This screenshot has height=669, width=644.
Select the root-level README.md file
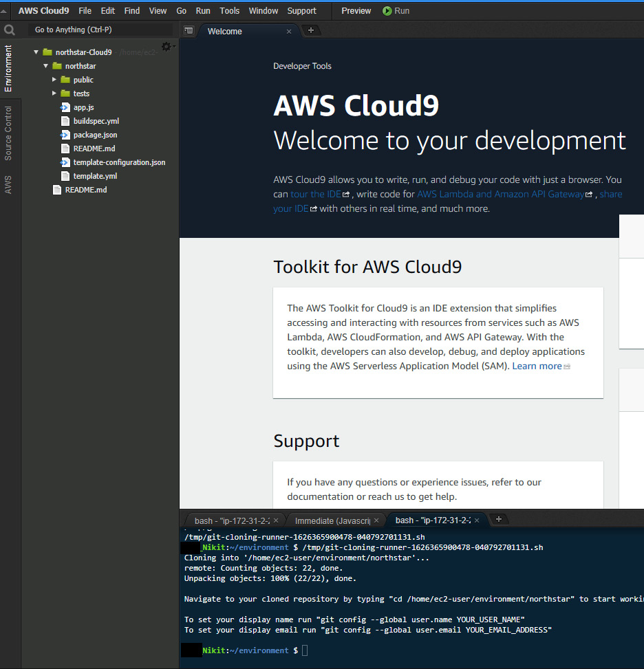point(86,190)
